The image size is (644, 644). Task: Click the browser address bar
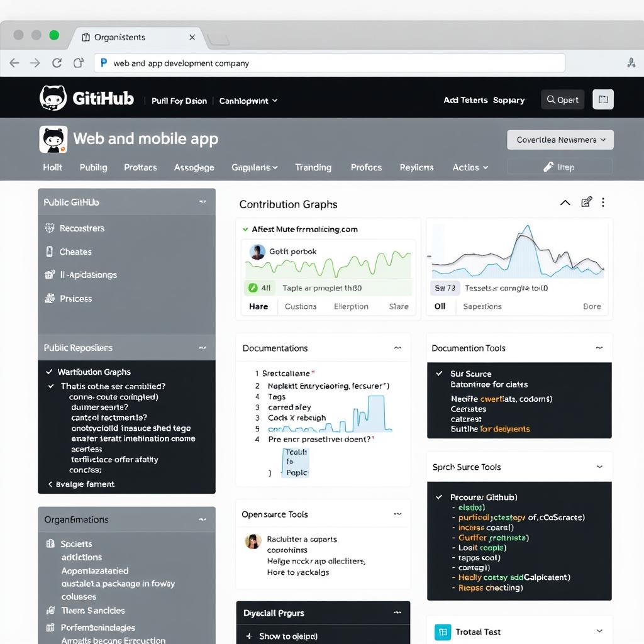tap(330, 63)
